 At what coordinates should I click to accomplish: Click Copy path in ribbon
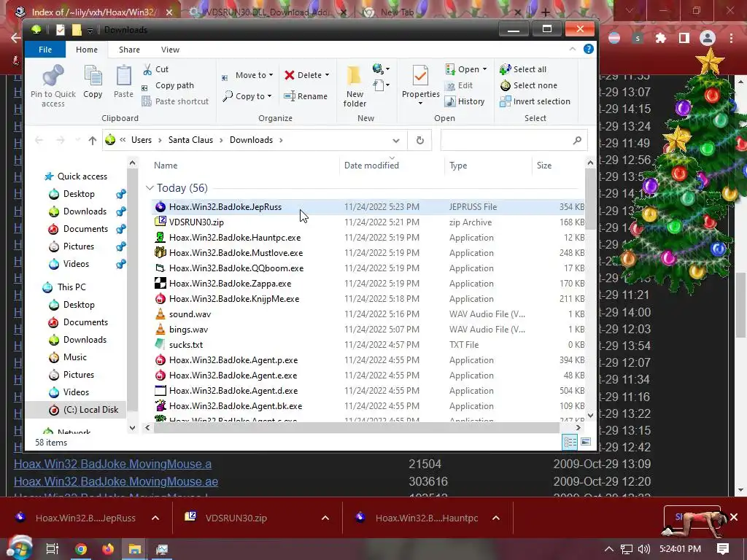coord(168,86)
